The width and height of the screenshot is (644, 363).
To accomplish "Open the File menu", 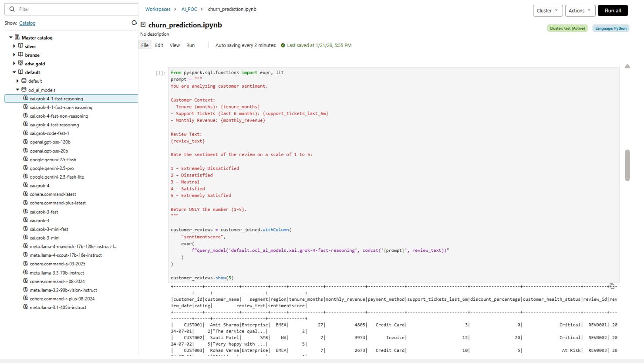I will coord(145,45).
